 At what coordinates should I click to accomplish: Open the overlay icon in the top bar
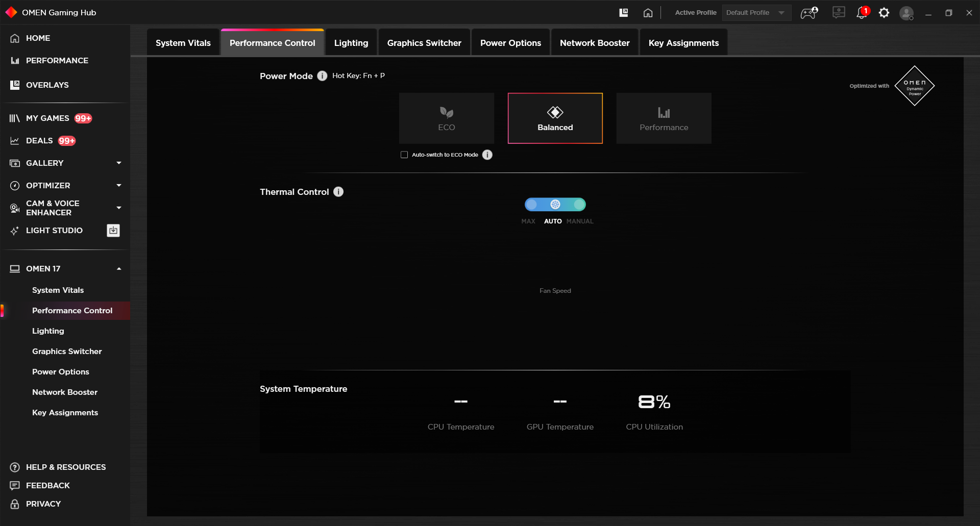tap(624, 13)
